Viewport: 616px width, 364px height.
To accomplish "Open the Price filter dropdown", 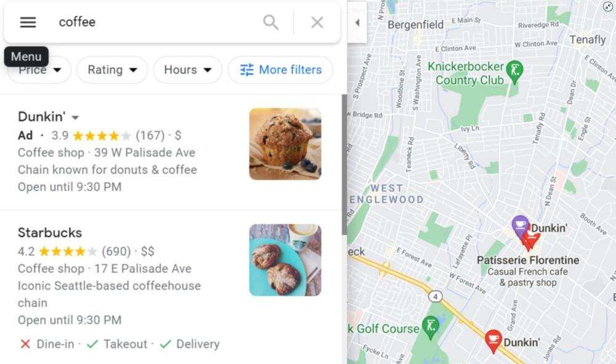I will [x=39, y=71].
